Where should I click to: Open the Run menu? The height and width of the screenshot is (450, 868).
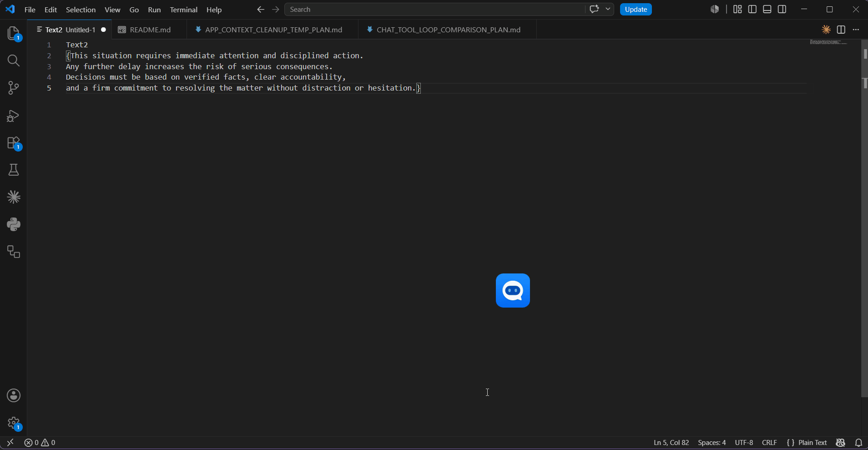point(154,10)
